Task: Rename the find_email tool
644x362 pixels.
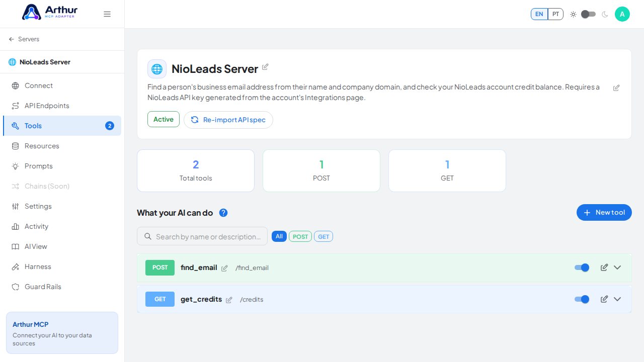Action: (x=224, y=268)
